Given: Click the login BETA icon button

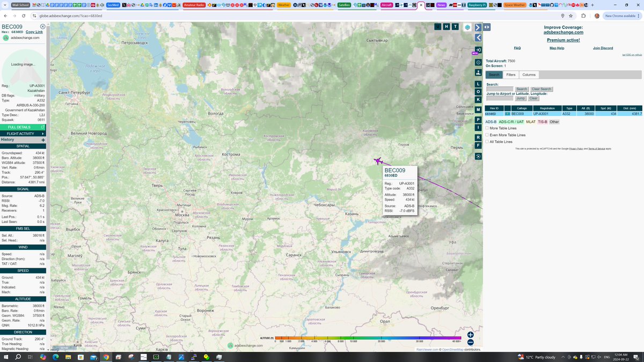Looking at the screenshot, I should [x=478, y=50].
